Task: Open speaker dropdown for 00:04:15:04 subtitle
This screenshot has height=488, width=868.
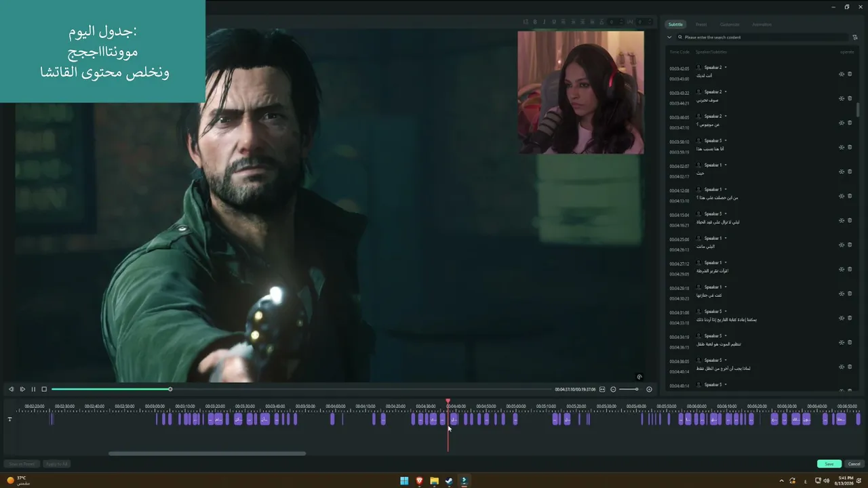Action: 726,213
